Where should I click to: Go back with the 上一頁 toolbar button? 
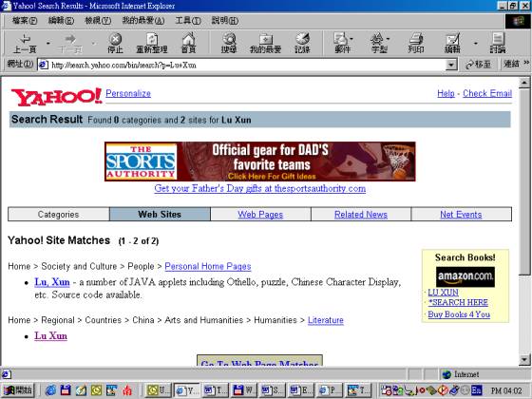coord(25,44)
